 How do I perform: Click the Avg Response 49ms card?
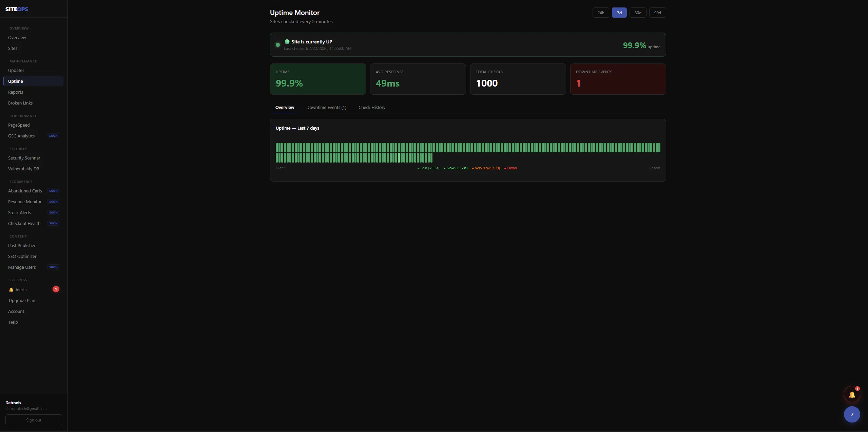(418, 79)
